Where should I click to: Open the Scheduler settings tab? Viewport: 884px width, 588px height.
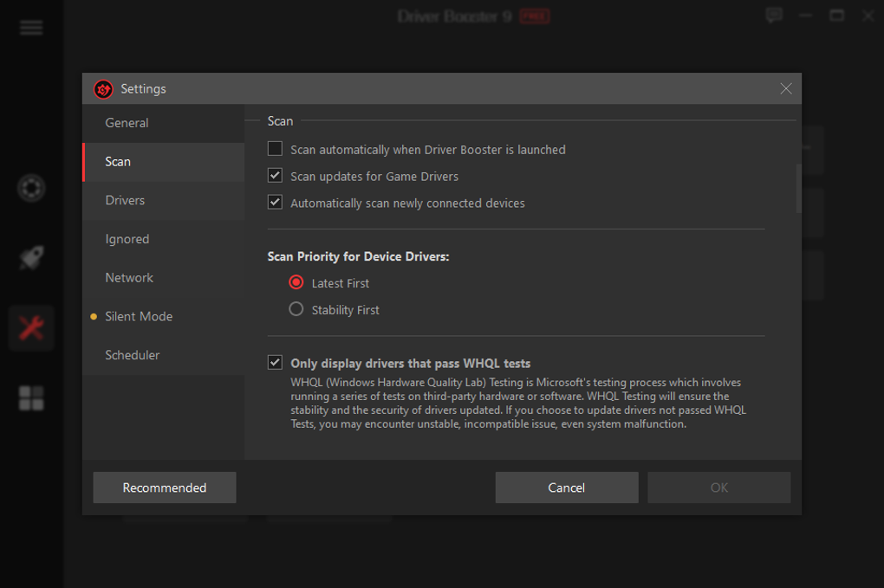tap(164, 355)
